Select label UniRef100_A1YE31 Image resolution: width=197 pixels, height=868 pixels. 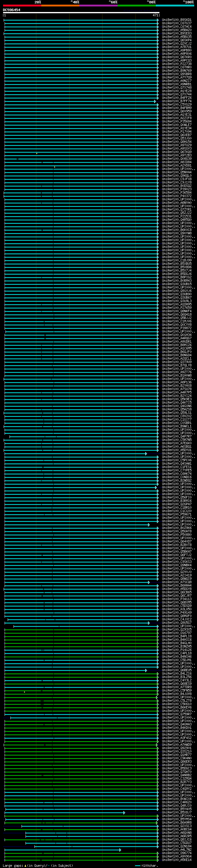176,115
